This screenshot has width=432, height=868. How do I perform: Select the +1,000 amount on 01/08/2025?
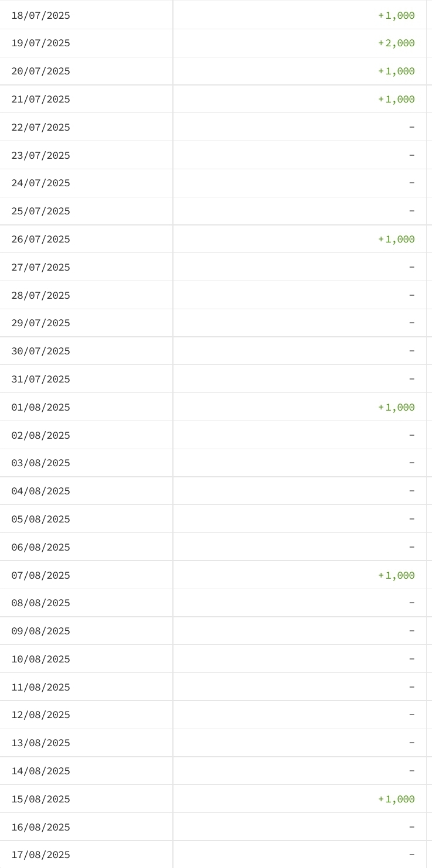tap(397, 408)
